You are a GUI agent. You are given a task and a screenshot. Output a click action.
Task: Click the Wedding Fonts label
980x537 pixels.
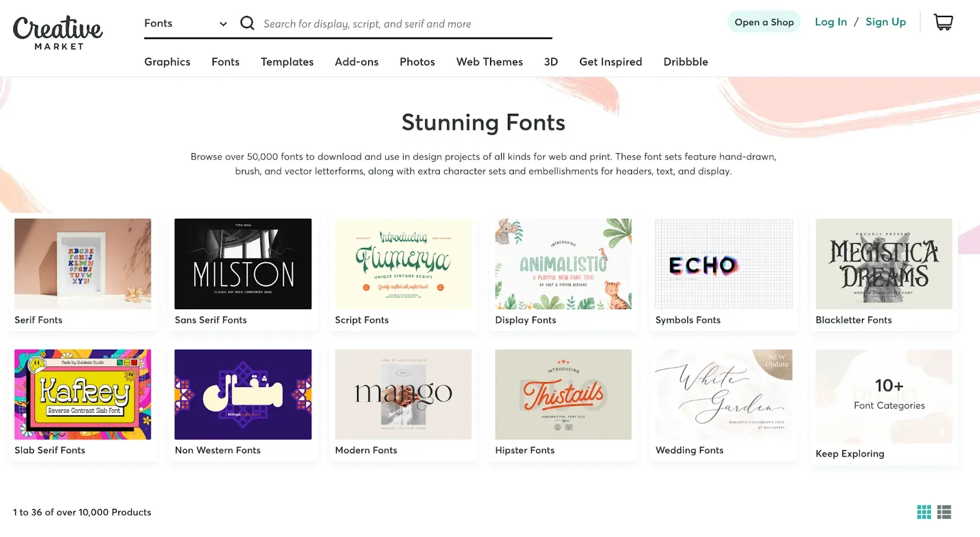pyautogui.click(x=690, y=451)
